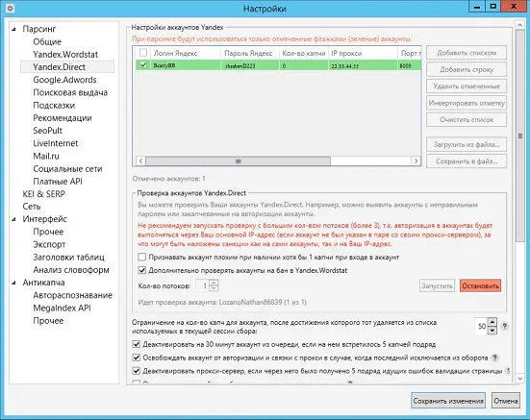Image resolution: width=530 pixels, height=420 pixels.
Task: Click Пароль Яндекс column header
Action: pyautogui.click(x=250, y=53)
